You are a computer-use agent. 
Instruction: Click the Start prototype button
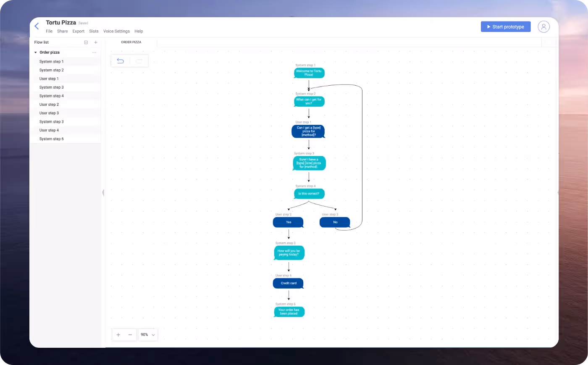(506, 26)
